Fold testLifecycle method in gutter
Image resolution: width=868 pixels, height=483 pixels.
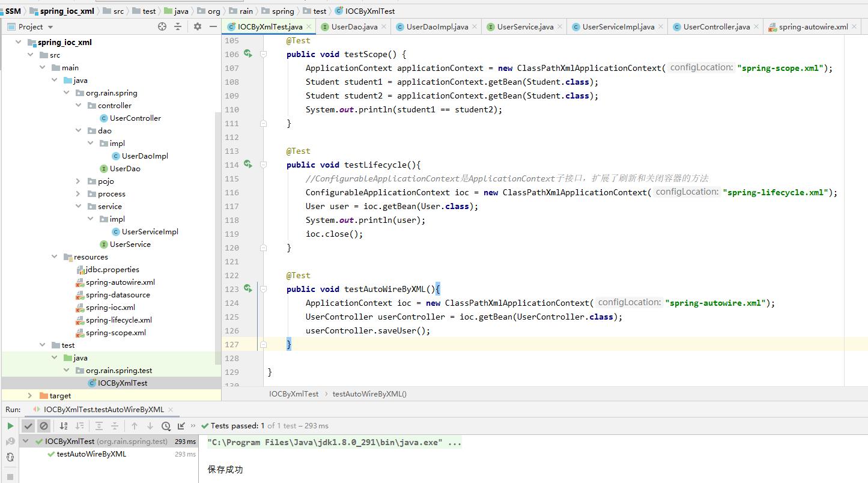click(x=263, y=165)
